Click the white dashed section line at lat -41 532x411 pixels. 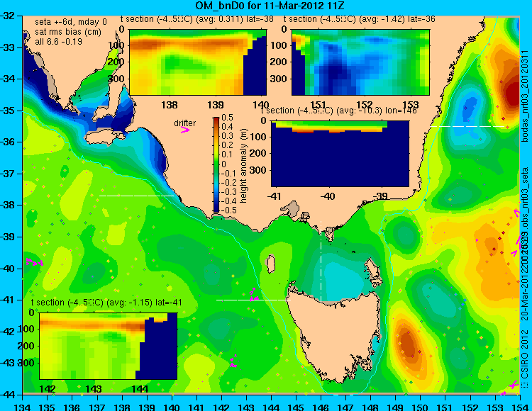pos(253,300)
